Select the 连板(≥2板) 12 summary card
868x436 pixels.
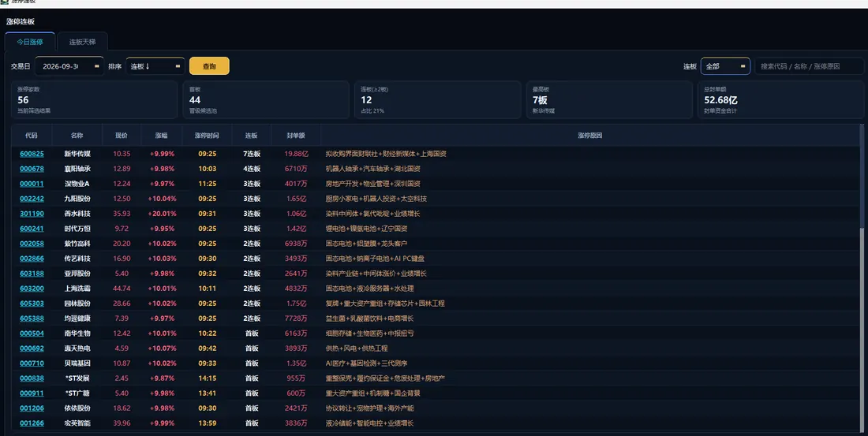pos(437,99)
